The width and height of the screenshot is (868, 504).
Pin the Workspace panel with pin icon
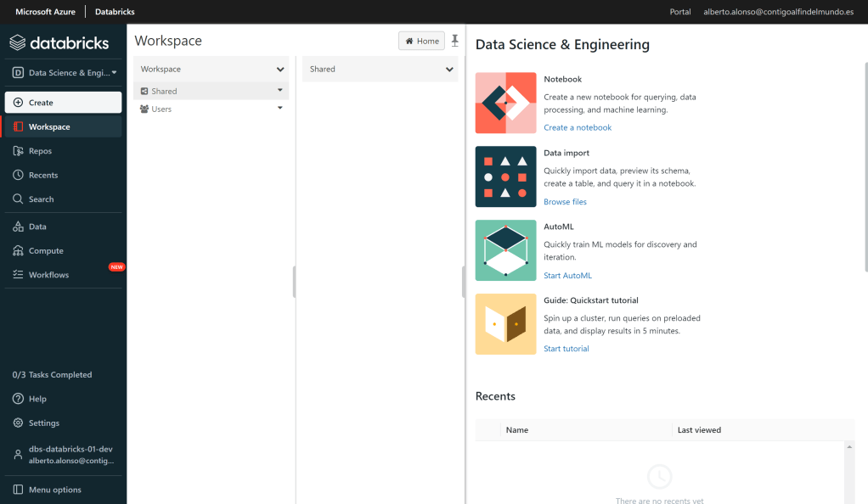click(454, 41)
